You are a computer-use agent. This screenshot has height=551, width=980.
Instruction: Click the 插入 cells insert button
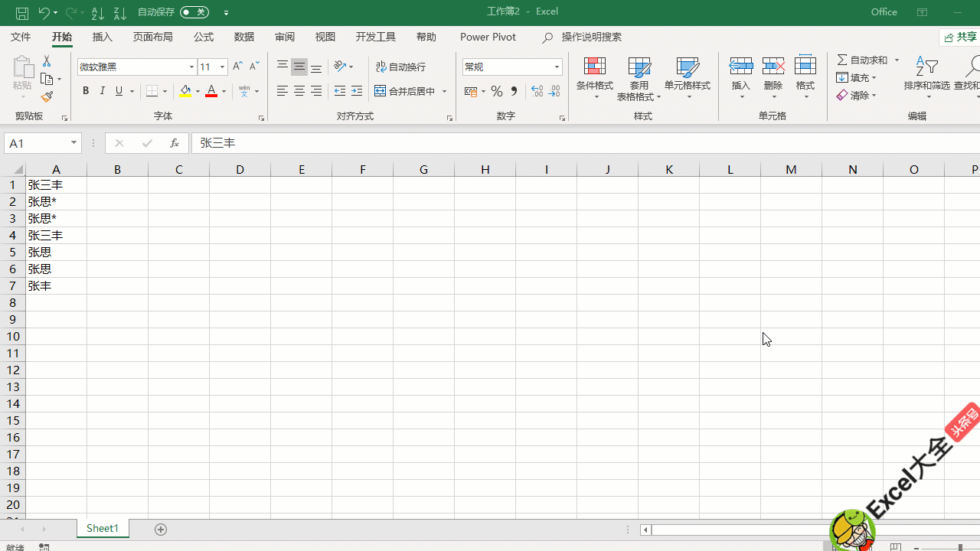(x=741, y=78)
